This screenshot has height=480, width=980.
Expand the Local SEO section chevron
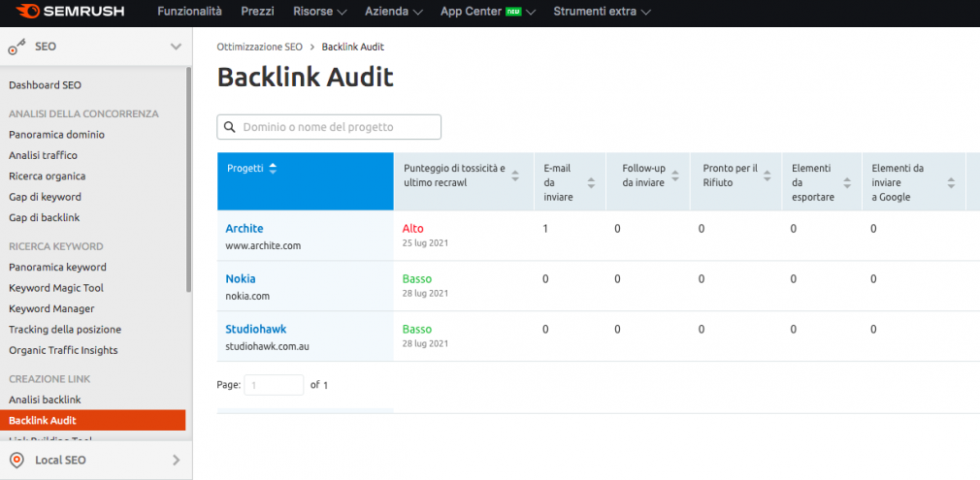pos(177,461)
